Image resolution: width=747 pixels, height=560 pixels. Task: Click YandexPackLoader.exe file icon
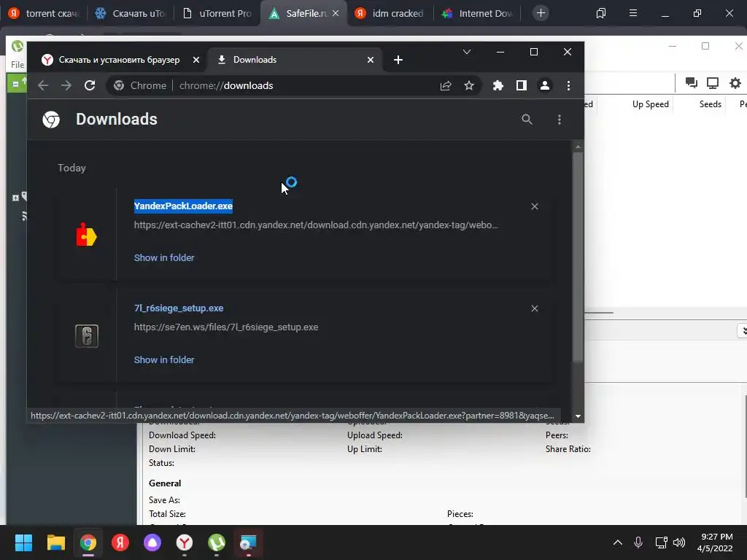(x=86, y=235)
